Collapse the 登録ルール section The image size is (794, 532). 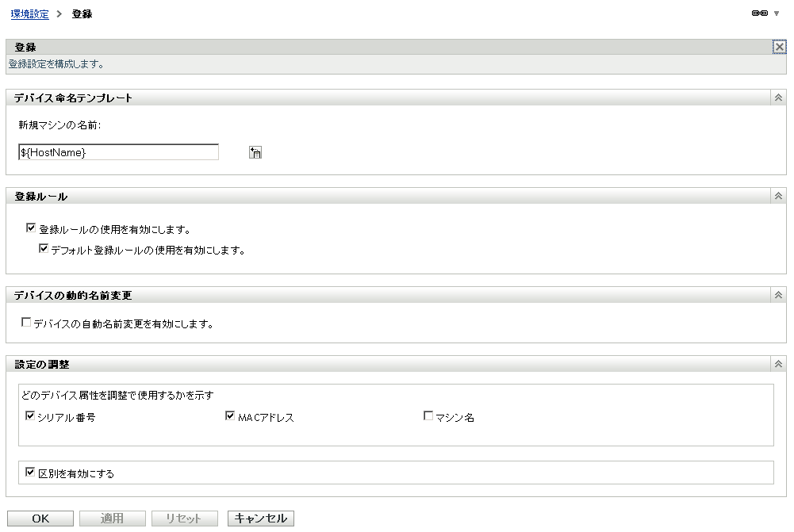(x=777, y=196)
